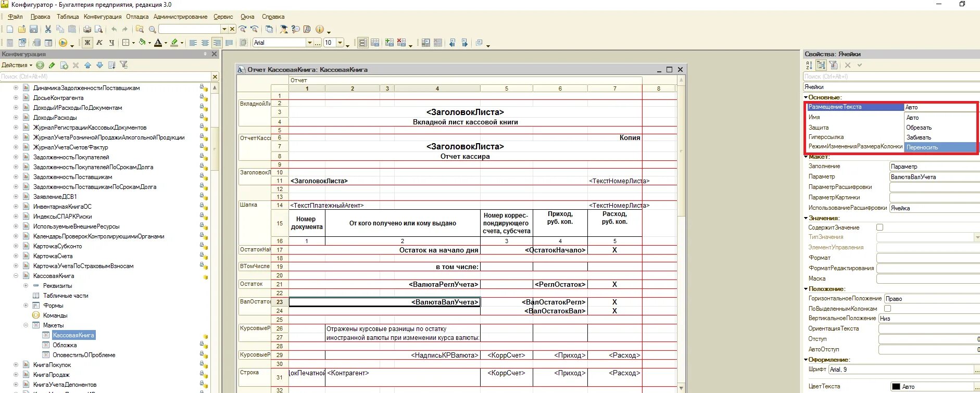
Task: Select the ОповеститьОПроблеме template in tree
Action: coord(84,355)
